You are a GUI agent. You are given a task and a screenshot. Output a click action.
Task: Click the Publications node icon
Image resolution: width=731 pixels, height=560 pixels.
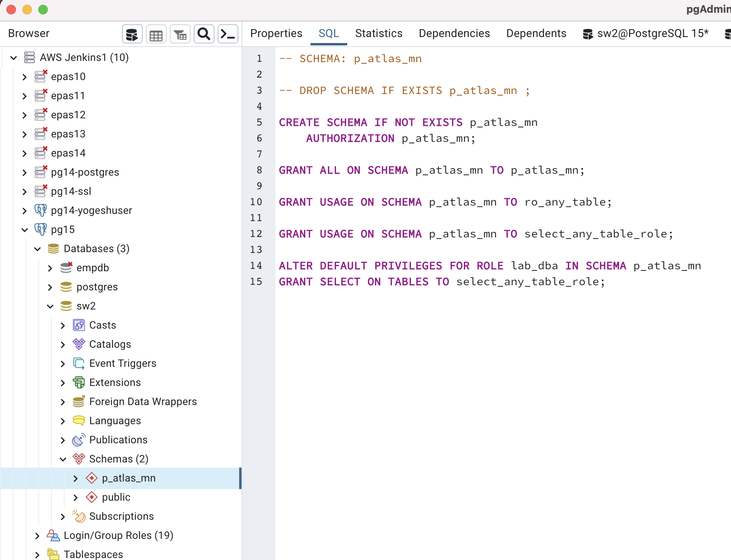79,440
